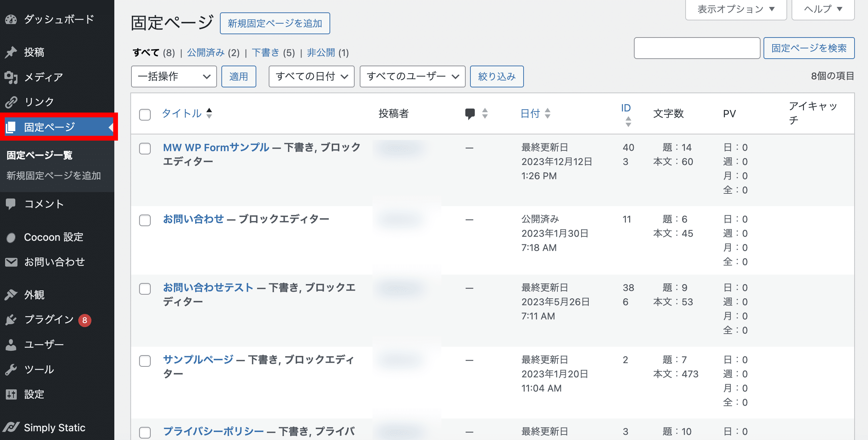The height and width of the screenshot is (440, 868).
Task: Open the 一括操作 bulk actions dropdown
Action: [x=174, y=76]
